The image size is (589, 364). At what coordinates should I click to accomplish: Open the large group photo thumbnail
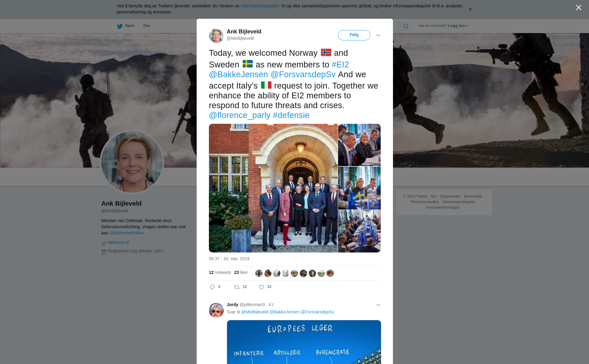(x=273, y=188)
